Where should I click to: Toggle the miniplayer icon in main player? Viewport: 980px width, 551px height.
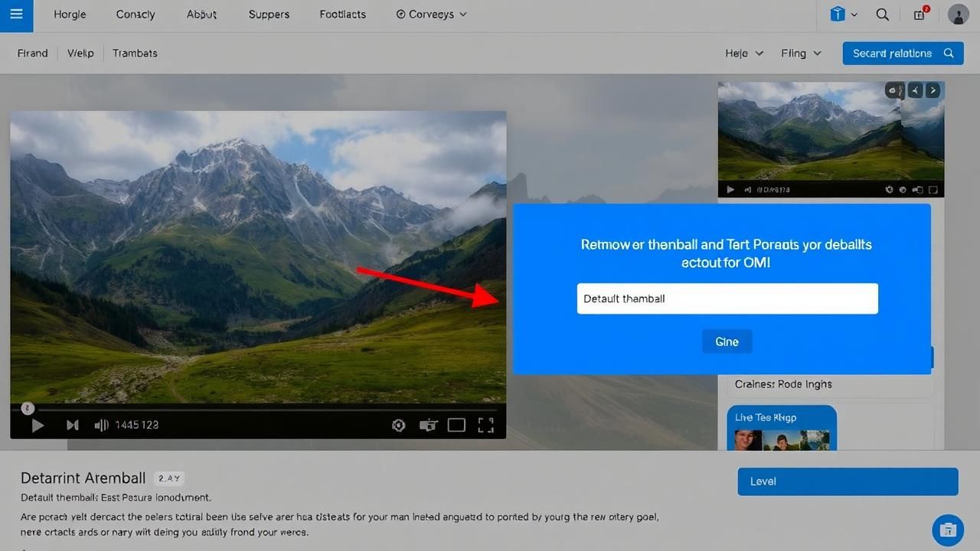pos(428,425)
